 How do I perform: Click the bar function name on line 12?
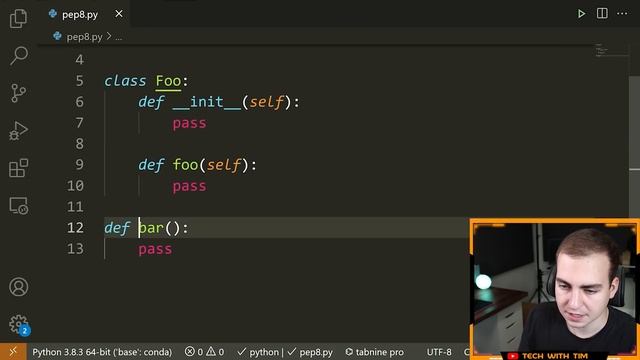click(151, 228)
